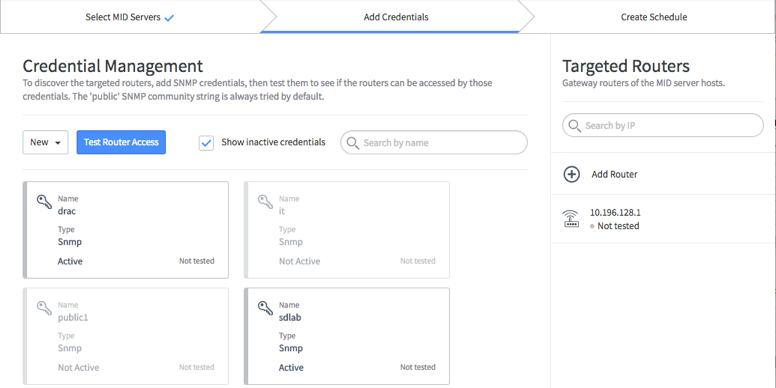Click the Targeted Routers heading
This screenshot has height=388, width=776.
tap(626, 66)
